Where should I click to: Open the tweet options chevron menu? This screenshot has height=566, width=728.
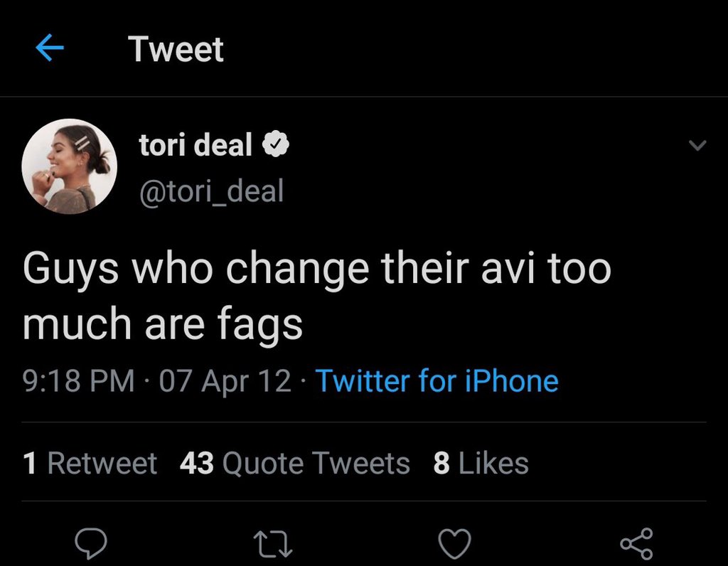point(697,145)
